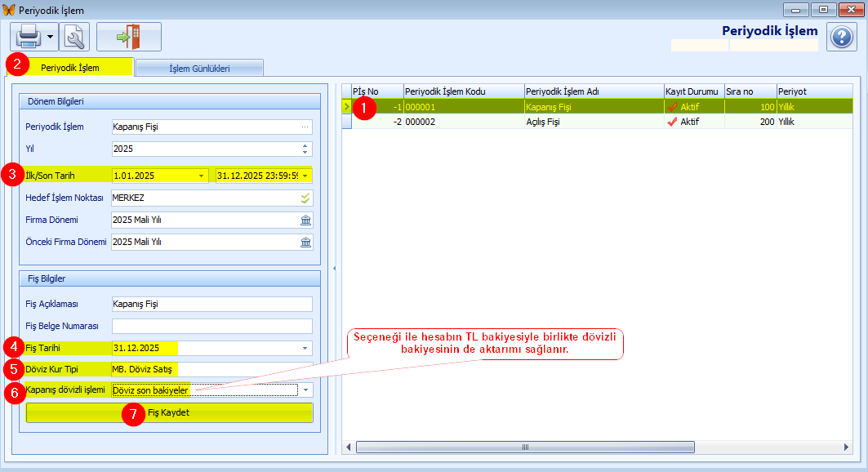Open help with the question mark icon
Screen dimensions: 868x472
tap(841, 37)
